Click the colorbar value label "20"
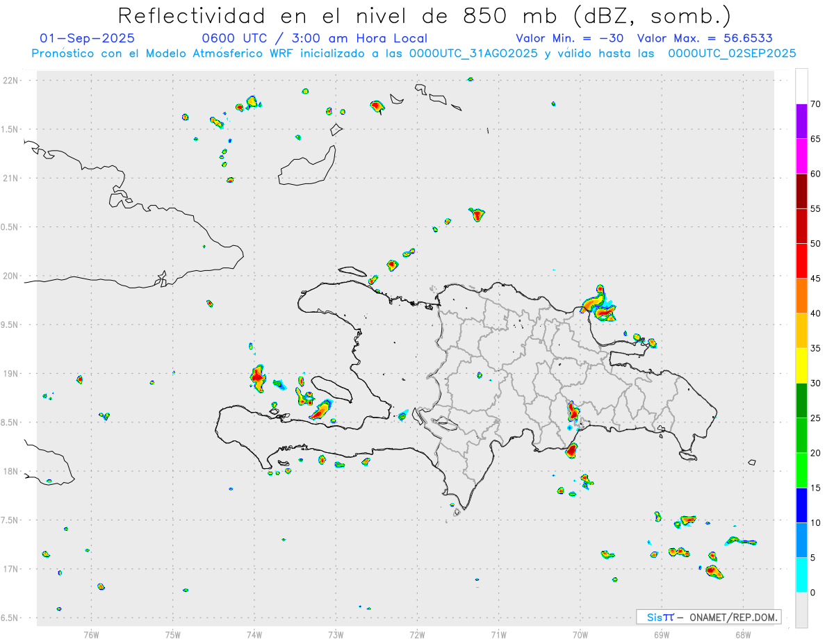Viewport: 834px width, 644px height. [x=815, y=453]
